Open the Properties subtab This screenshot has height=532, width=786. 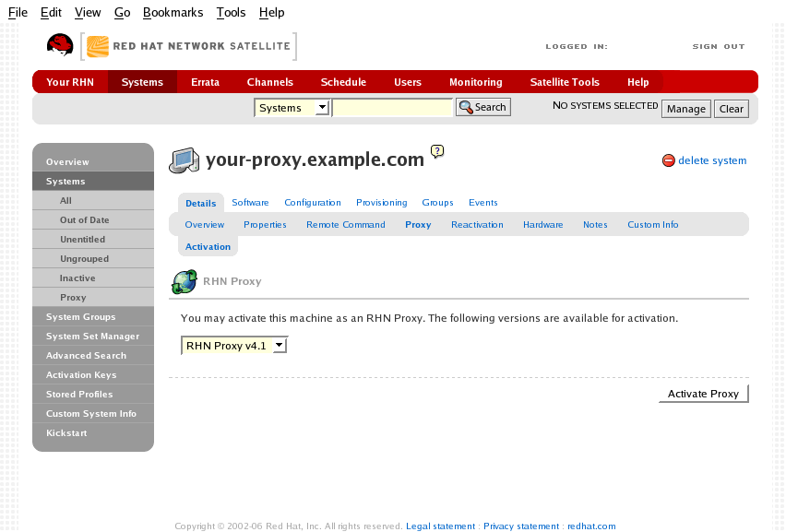coord(265,224)
